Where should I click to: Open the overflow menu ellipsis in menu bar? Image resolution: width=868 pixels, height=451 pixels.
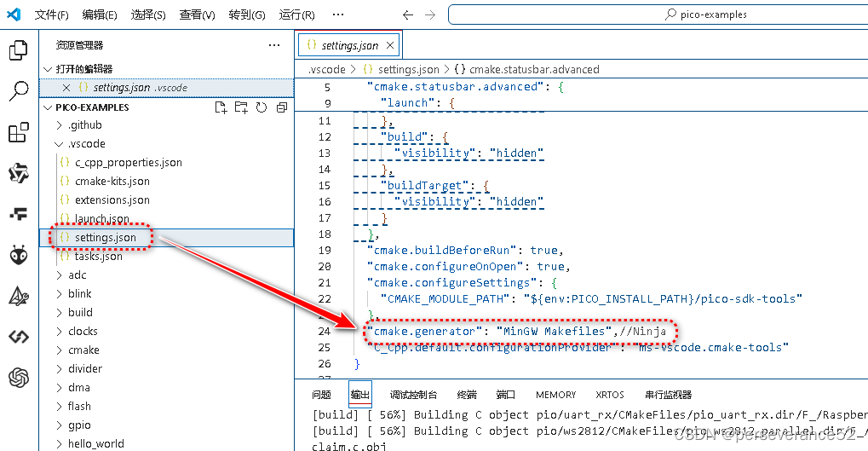pos(338,15)
